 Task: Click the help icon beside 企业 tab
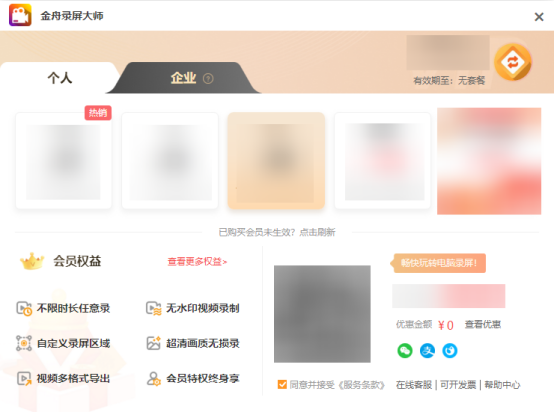(x=208, y=78)
